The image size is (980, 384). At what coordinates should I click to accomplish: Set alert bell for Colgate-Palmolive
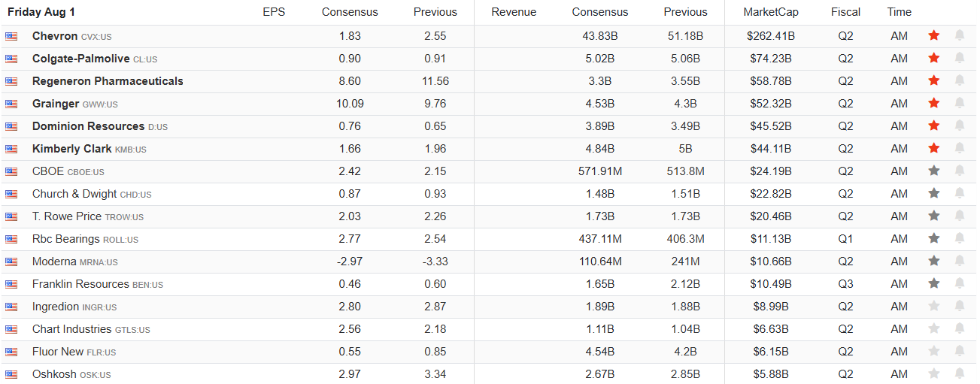(960, 58)
